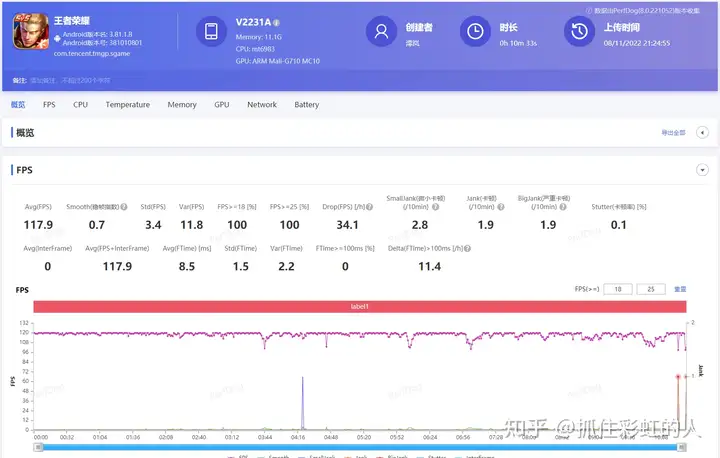This screenshot has width=720, height=458.
Task: Click the Std(FPS) value 3.4
Action: point(153,225)
